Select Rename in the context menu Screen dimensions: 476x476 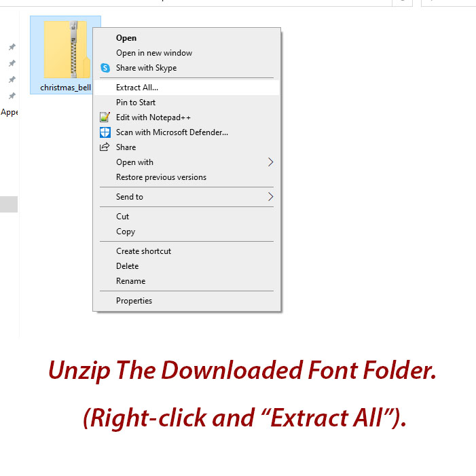click(x=187, y=281)
